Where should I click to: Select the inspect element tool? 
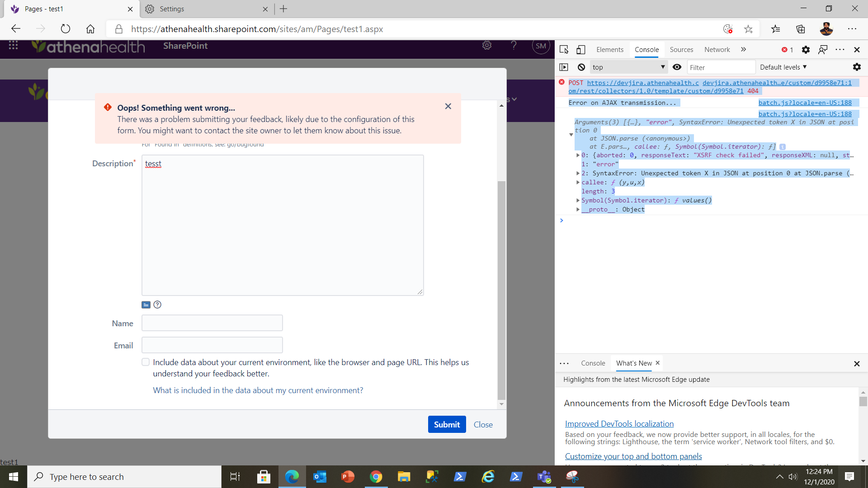click(x=564, y=50)
